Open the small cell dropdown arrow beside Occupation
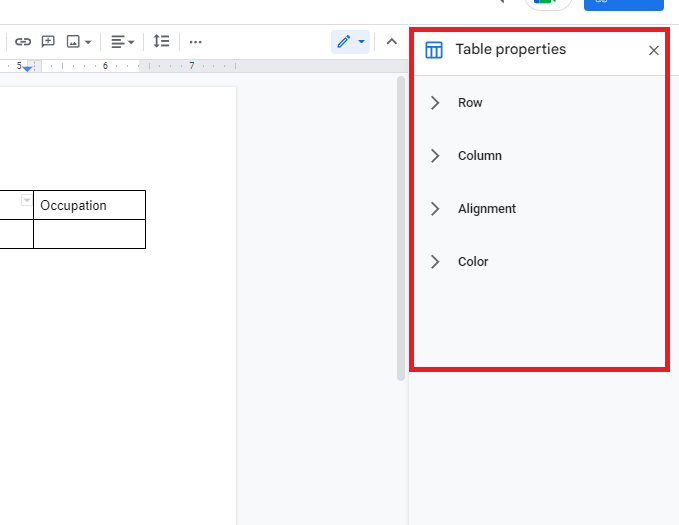679x525 pixels. click(26, 200)
